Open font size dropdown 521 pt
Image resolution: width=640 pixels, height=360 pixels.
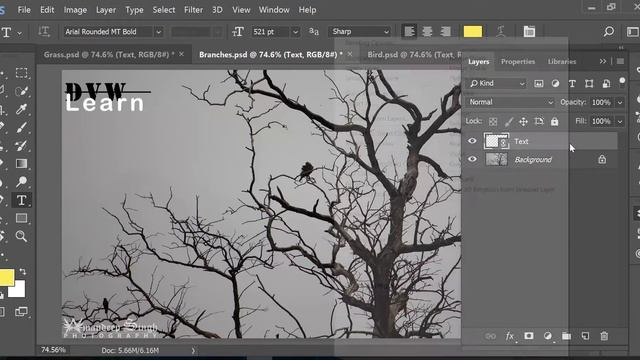click(x=295, y=32)
